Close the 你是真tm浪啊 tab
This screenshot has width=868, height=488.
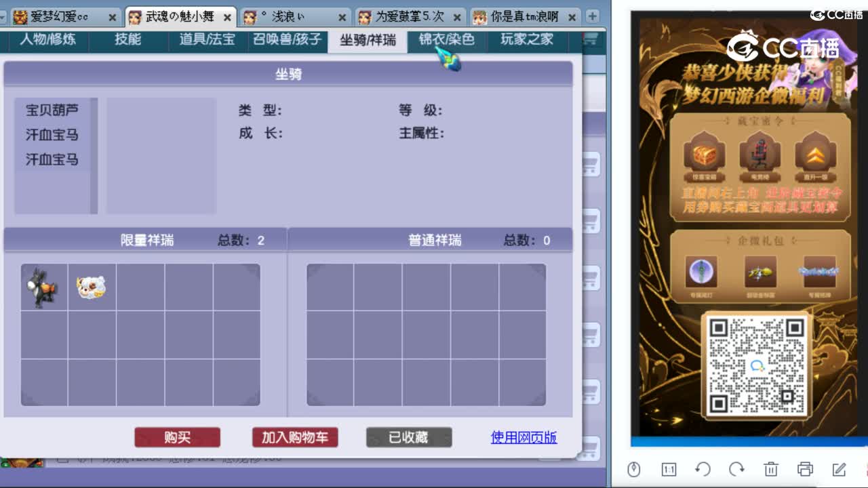pyautogui.click(x=573, y=17)
